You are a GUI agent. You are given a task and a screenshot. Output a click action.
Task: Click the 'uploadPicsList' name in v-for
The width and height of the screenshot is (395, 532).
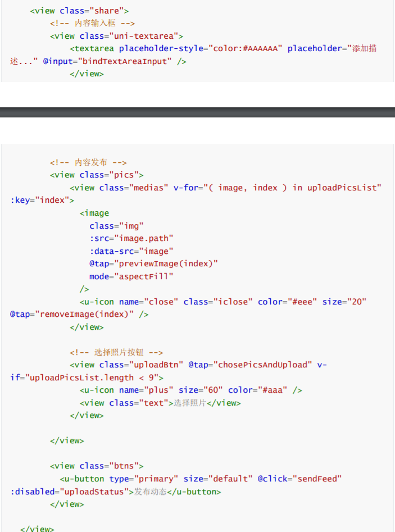click(x=342, y=188)
